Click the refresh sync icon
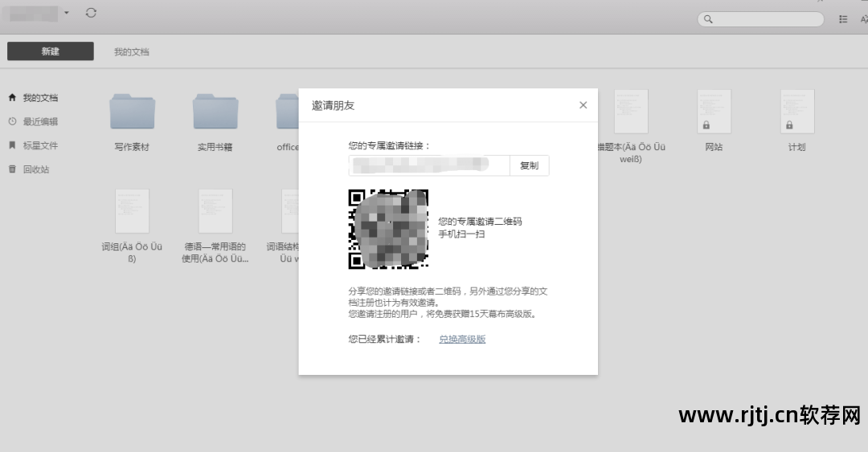868x452 pixels. click(92, 13)
